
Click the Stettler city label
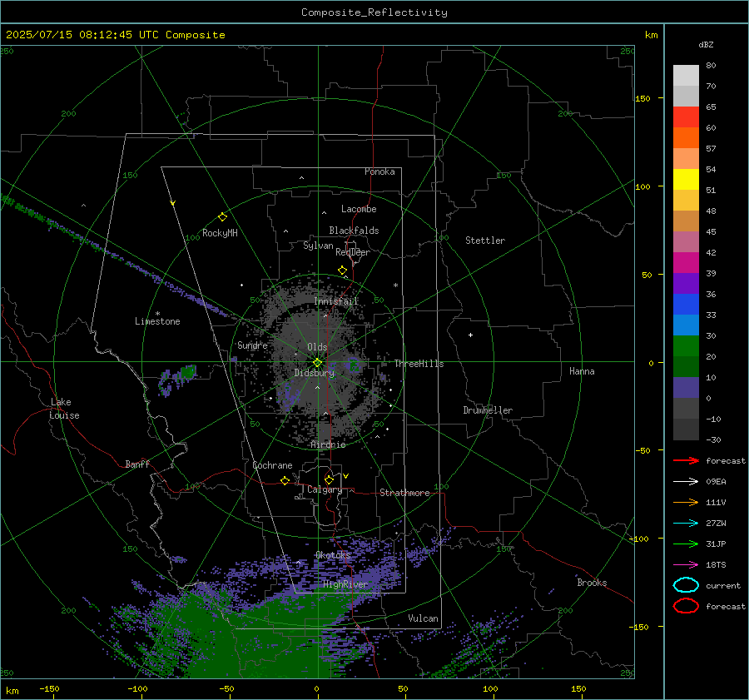[485, 241]
